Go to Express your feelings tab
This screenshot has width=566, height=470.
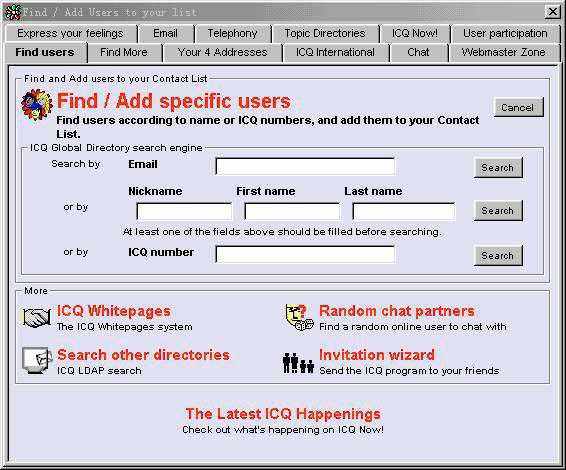70,33
